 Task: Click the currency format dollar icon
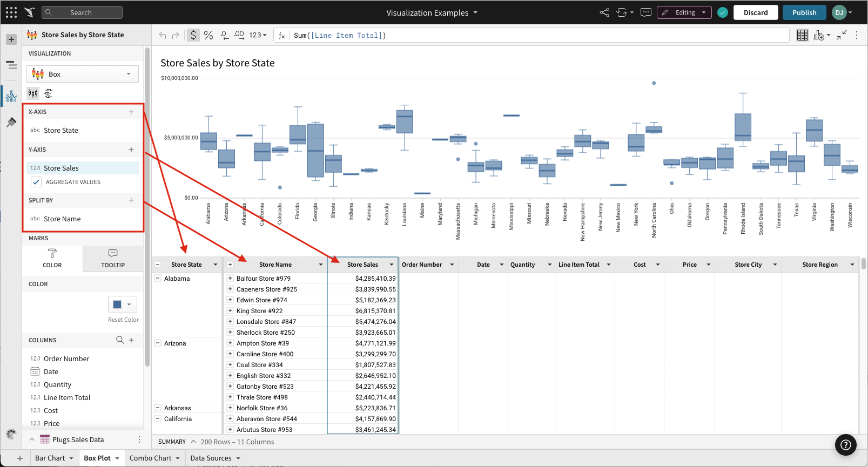(193, 35)
